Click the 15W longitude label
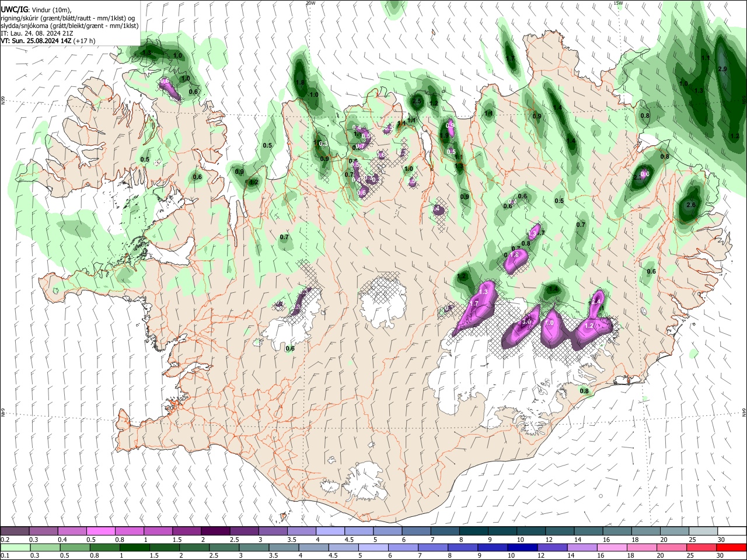Viewport: 747px width, 560px height. coord(618,3)
